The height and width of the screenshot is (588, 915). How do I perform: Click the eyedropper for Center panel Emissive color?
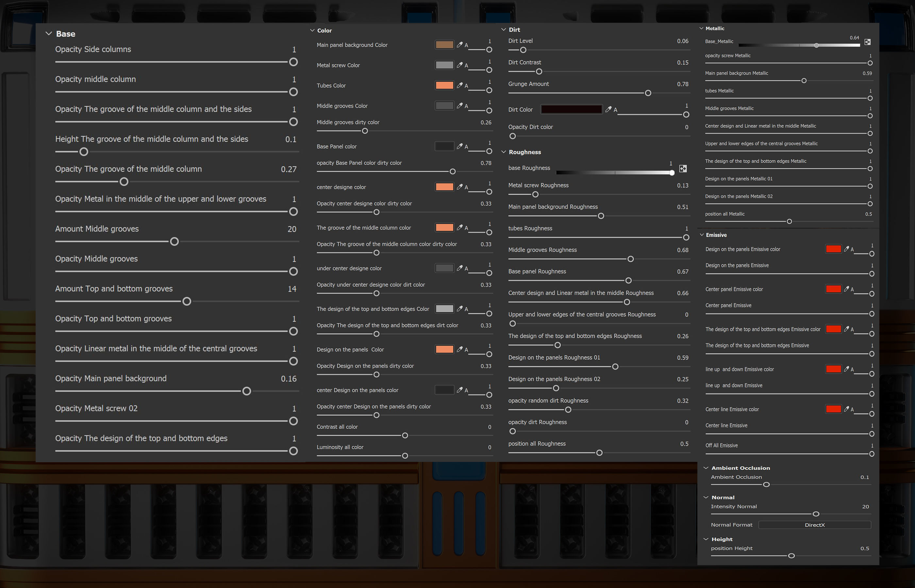pyautogui.click(x=846, y=289)
